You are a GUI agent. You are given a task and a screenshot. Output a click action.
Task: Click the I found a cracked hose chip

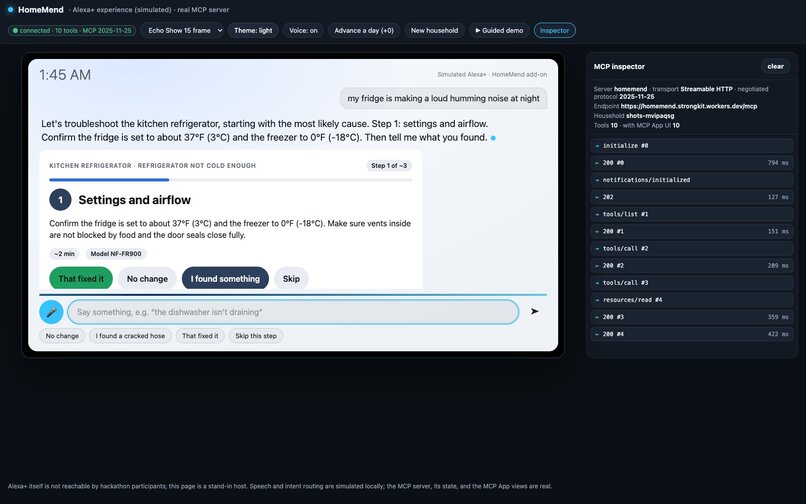(130, 336)
